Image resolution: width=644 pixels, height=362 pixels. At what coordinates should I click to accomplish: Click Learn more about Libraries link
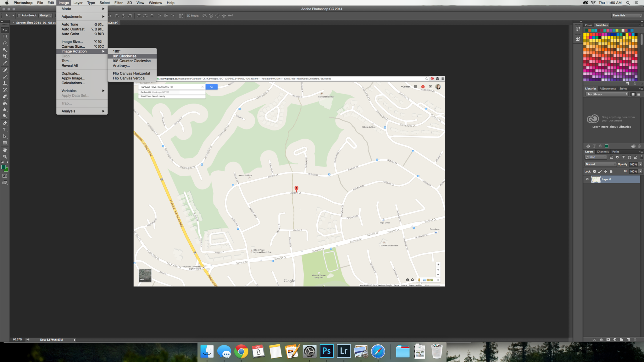tap(611, 127)
